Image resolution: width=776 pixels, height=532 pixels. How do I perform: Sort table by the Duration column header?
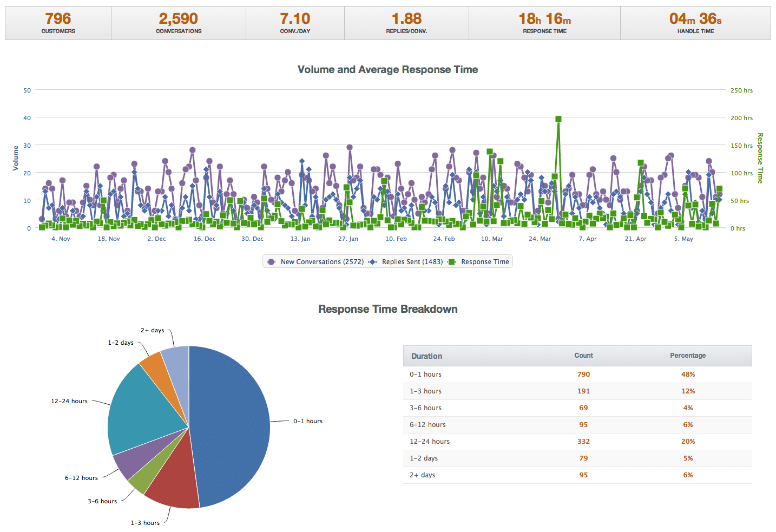pos(426,356)
